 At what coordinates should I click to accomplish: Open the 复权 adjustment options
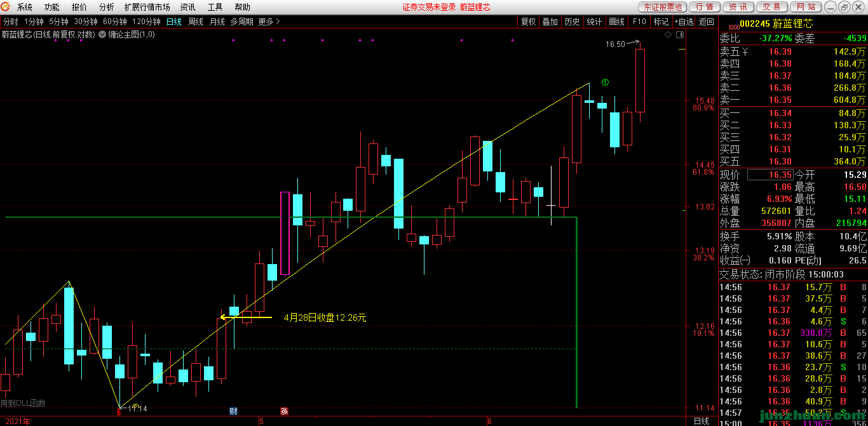[528, 22]
